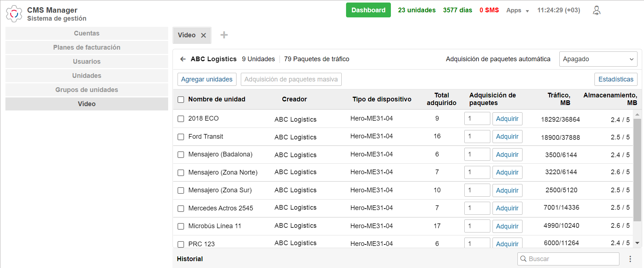Open Estadísticas button
Viewport: 644px width, 268px height.
point(615,79)
